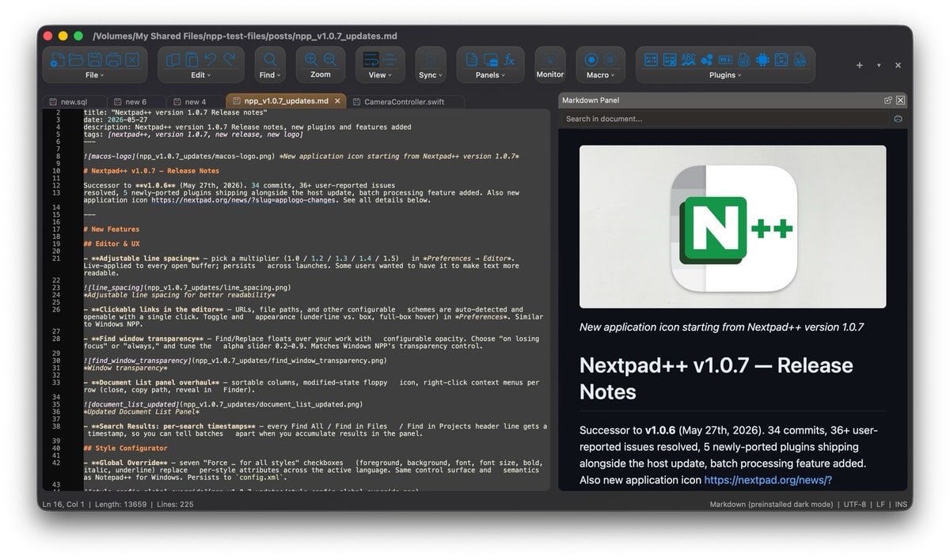
Task: Toggle word wrap icon in View group
Action: 370,59
